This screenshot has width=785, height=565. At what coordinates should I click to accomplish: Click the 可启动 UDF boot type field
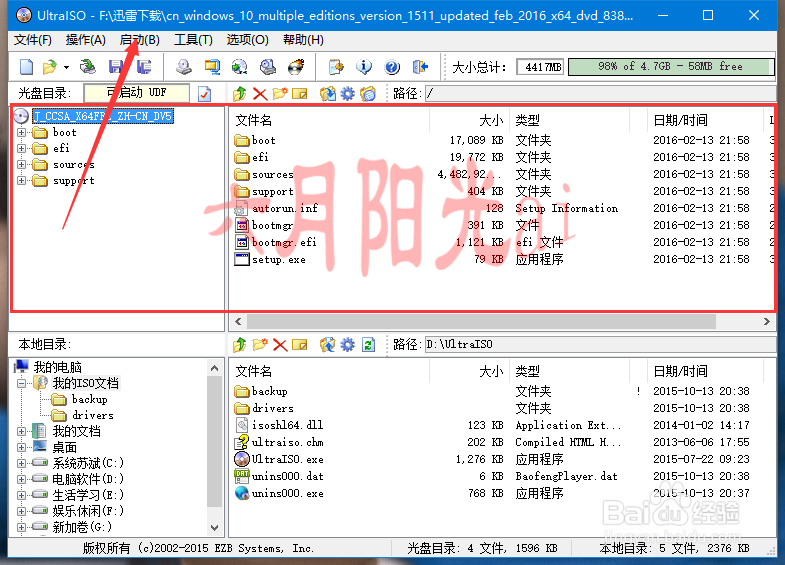137,93
